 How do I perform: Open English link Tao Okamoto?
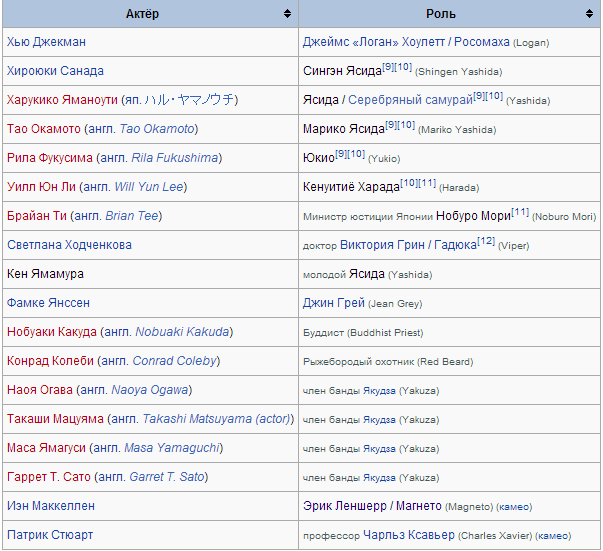(157, 129)
